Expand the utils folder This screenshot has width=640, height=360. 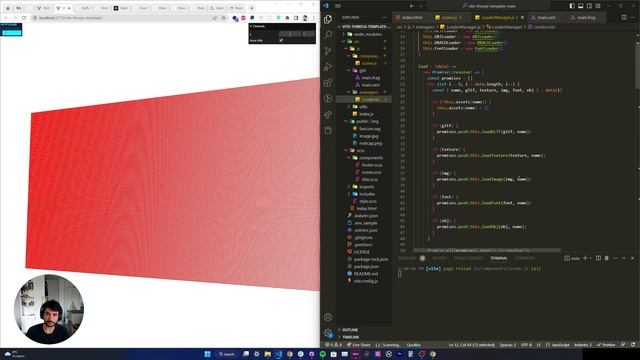364,107
